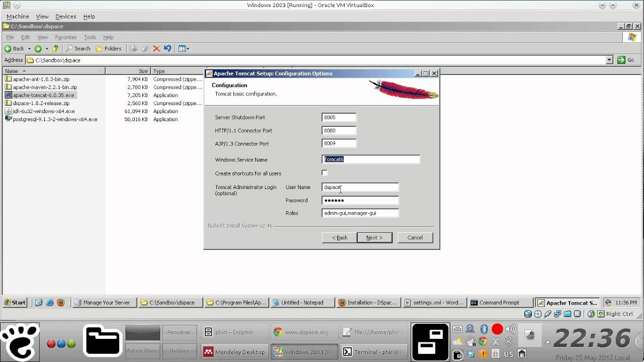Open Explorer's Edit menu
644x362 pixels.
(25, 37)
